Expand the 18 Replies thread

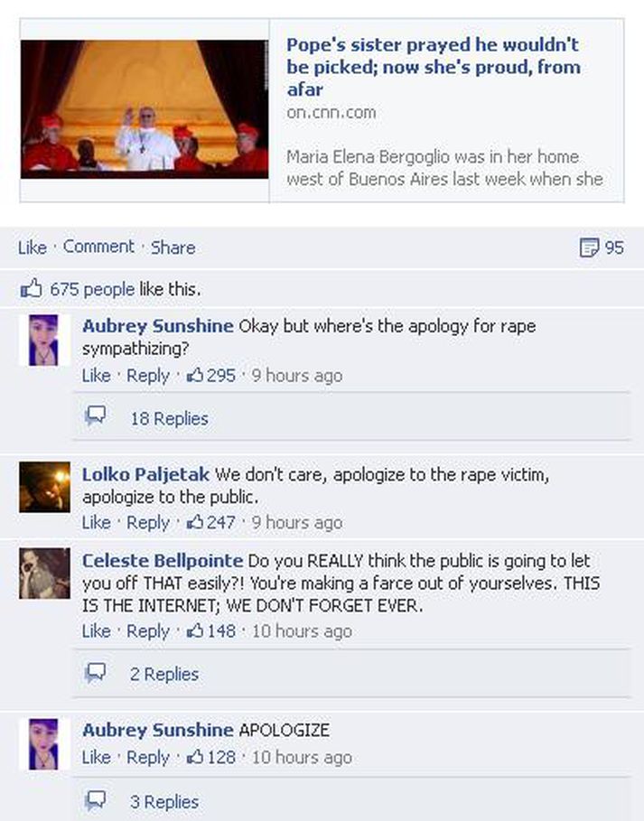coord(169,418)
